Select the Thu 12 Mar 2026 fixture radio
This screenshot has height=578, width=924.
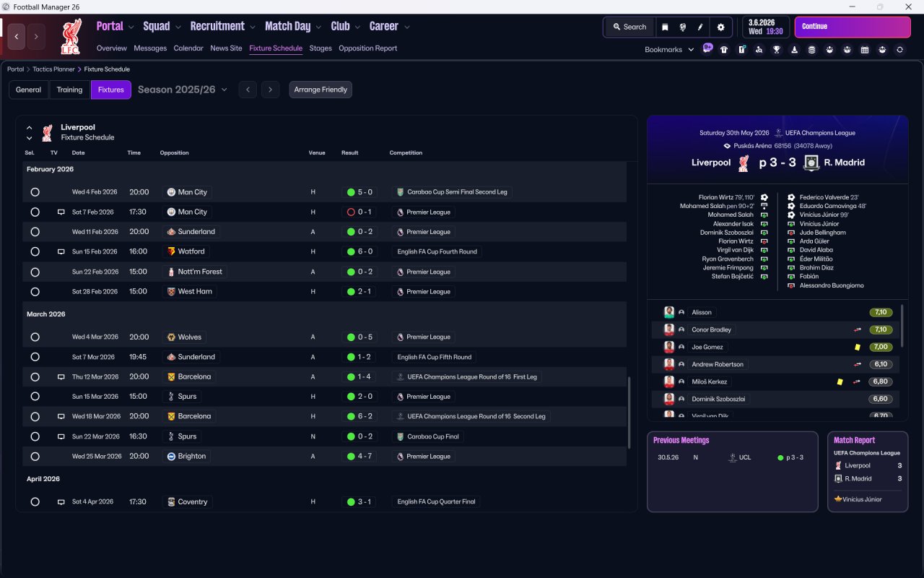[x=35, y=377]
